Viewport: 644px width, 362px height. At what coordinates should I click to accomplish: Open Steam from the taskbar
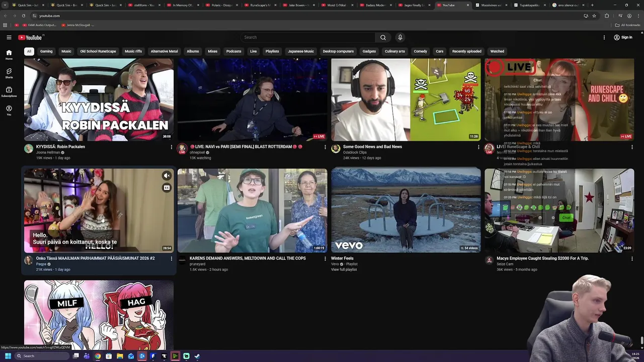pos(197,356)
